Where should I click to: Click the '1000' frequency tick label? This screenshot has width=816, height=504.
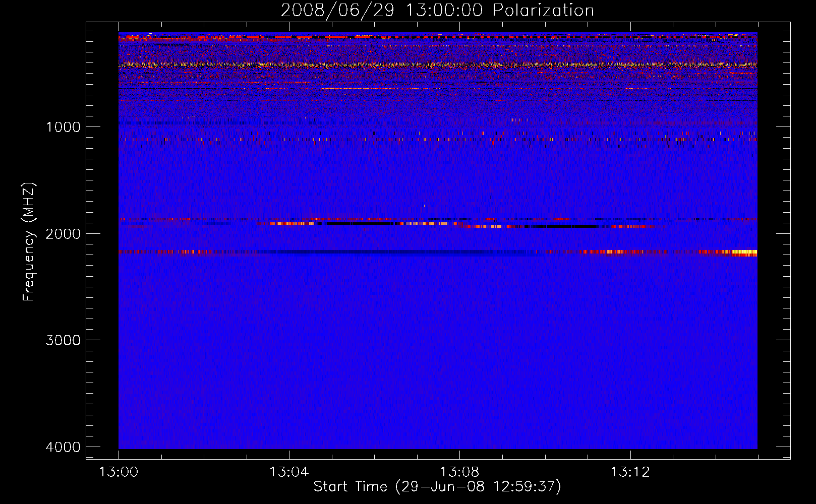tap(63, 127)
